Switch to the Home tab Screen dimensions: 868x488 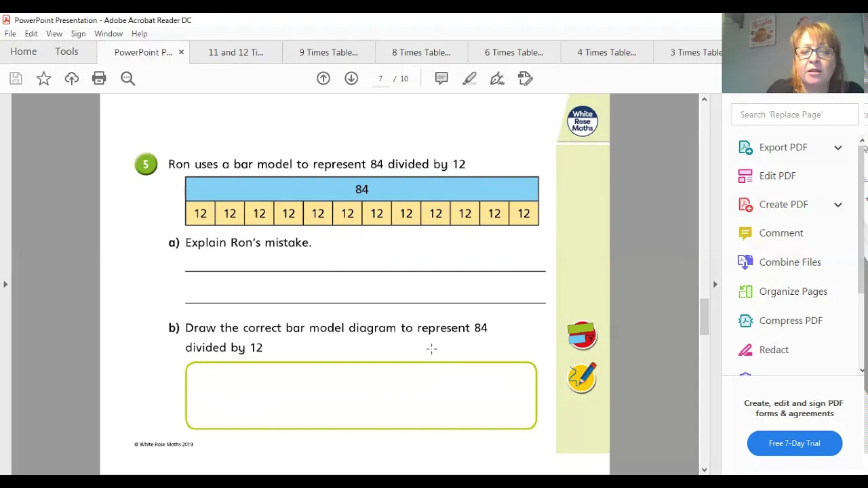24,52
